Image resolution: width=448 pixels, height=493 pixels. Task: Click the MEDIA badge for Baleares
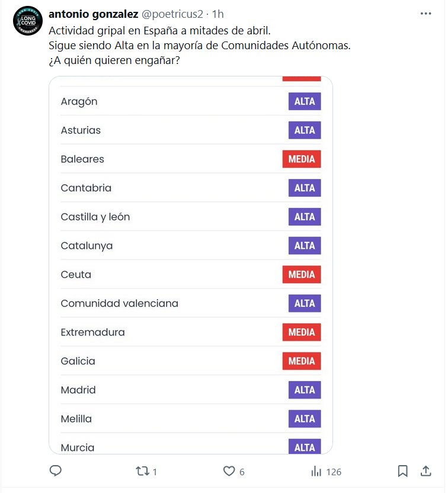[x=302, y=159]
